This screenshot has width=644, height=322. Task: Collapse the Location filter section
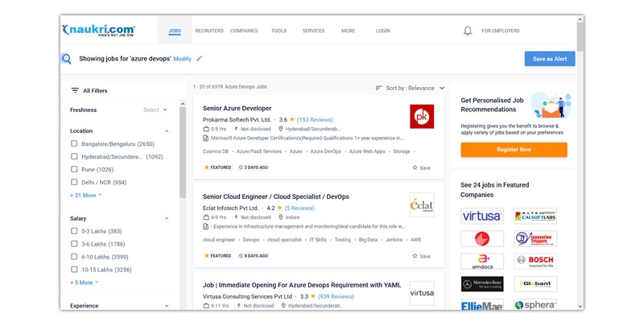click(167, 130)
